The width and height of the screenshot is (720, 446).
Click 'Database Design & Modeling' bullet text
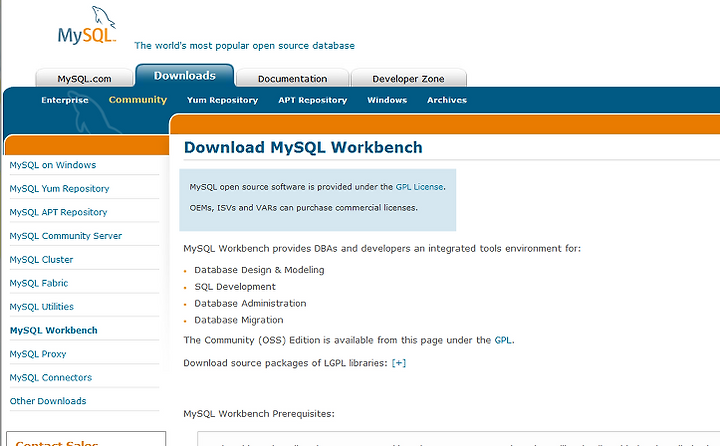click(259, 270)
